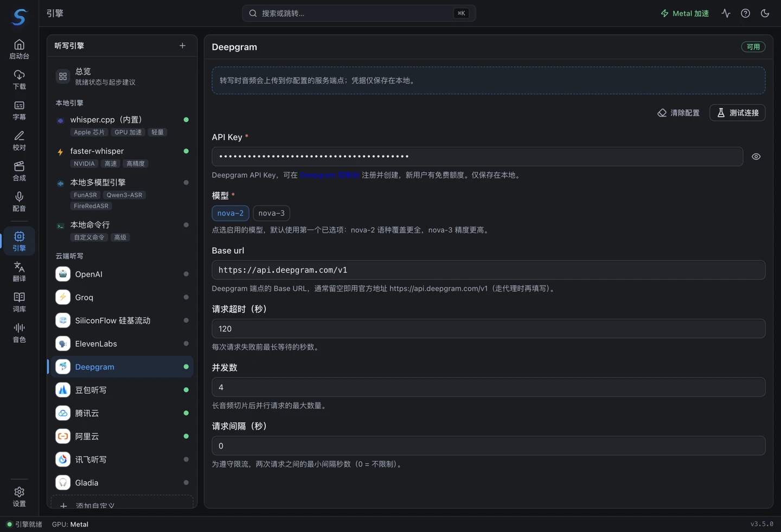781x532 pixels.
Task: Click the GPU 加速 tag
Action: [128, 132]
